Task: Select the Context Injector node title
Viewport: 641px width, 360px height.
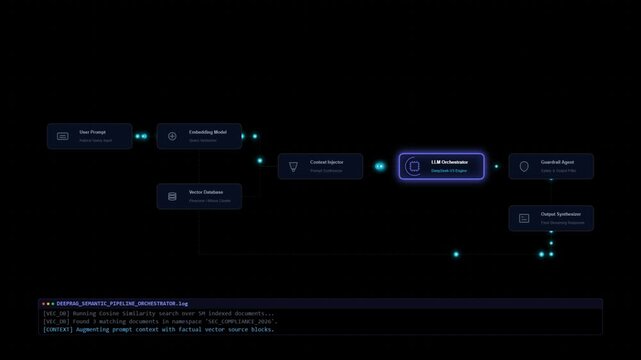Action: click(x=327, y=162)
